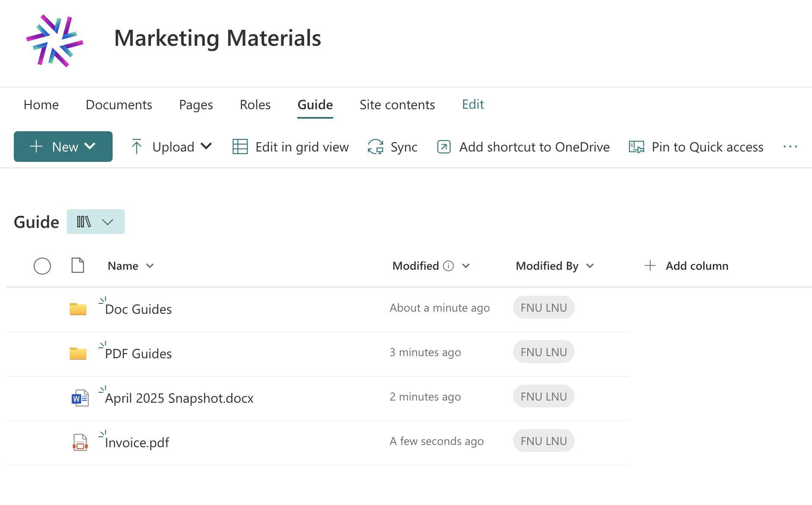812x505 pixels.
Task: Click the Invoice.pdf file icon
Action: click(x=80, y=442)
